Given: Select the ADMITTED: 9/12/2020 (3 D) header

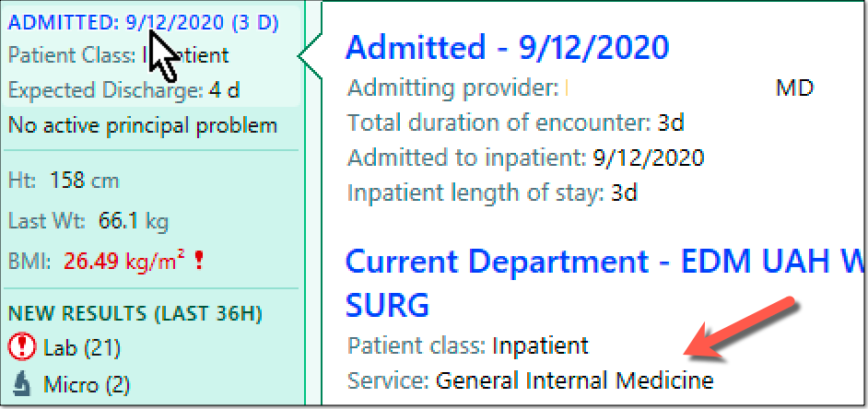Looking at the screenshot, I should click(x=144, y=23).
